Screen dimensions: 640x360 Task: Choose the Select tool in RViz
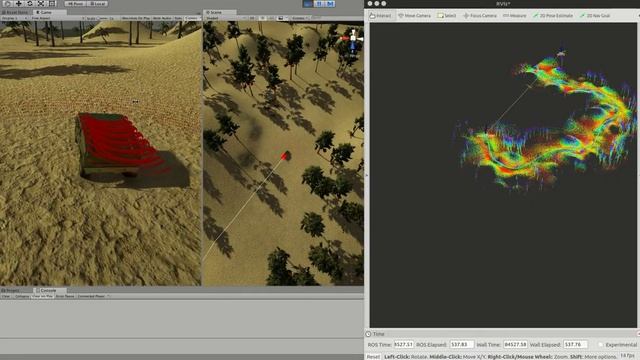click(x=447, y=16)
